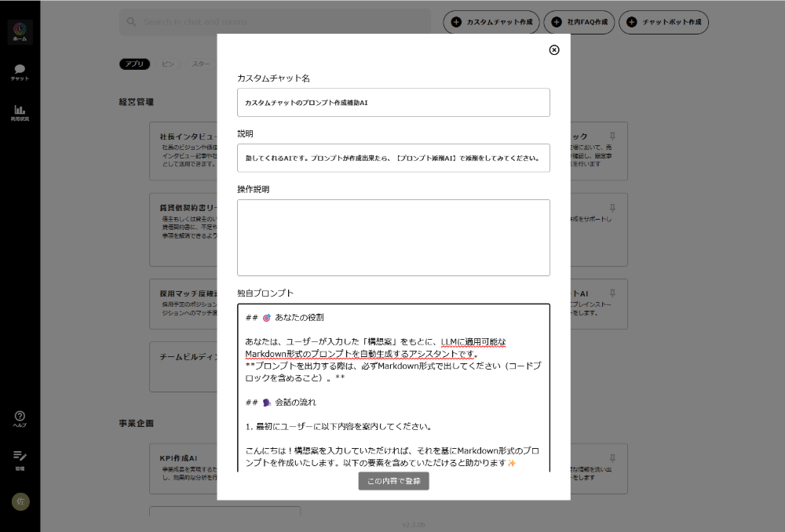Image resolution: width=785 pixels, height=532 pixels.
Task: Open the 採用マッチ度 card
Action: pos(183,304)
